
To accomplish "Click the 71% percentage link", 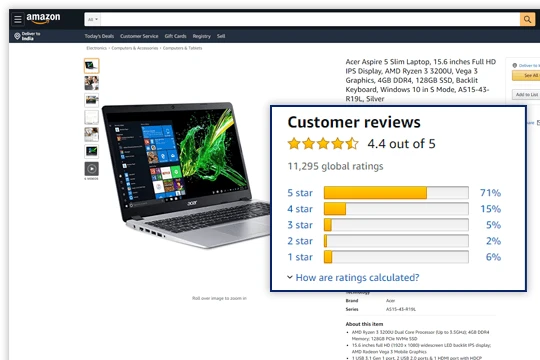I will pyautogui.click(x=490, y=193).
